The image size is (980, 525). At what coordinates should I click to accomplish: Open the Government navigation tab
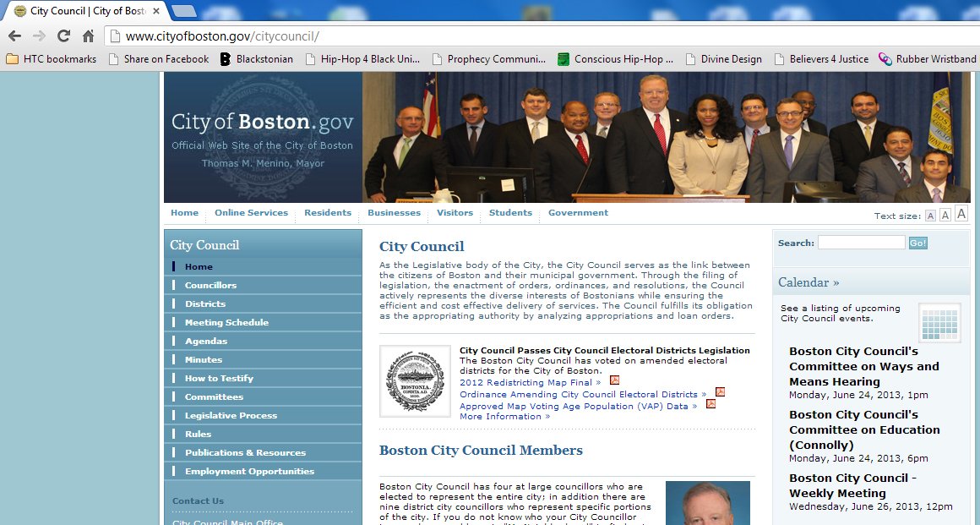(578, 213)
